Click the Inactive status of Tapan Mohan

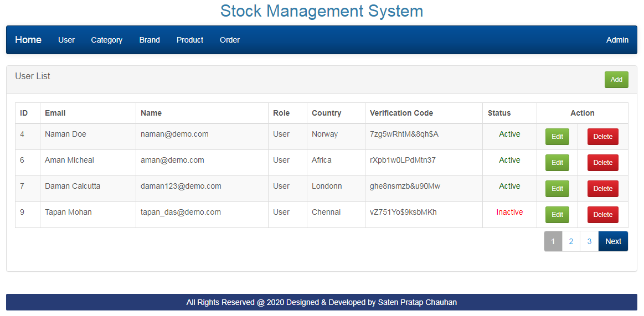point(509,212)
